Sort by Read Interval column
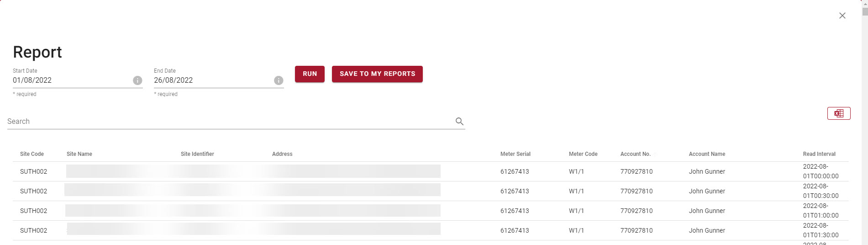 coord(819,154)
